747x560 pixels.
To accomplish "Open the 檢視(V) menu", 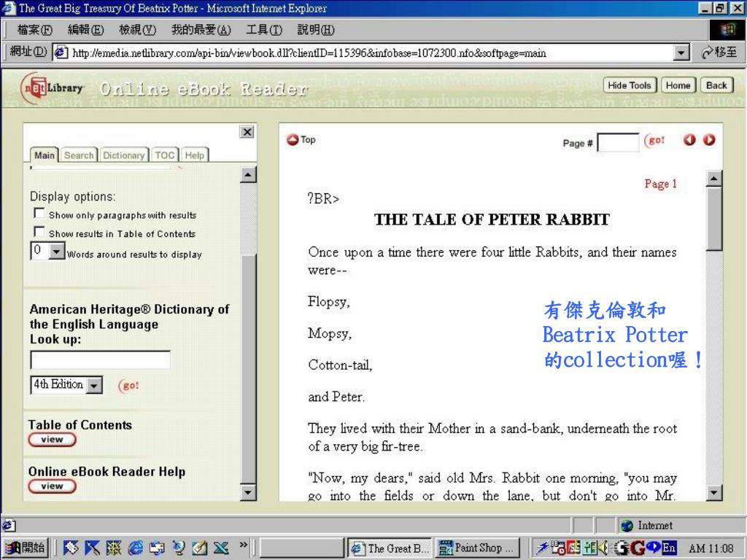I will [137, 30].
